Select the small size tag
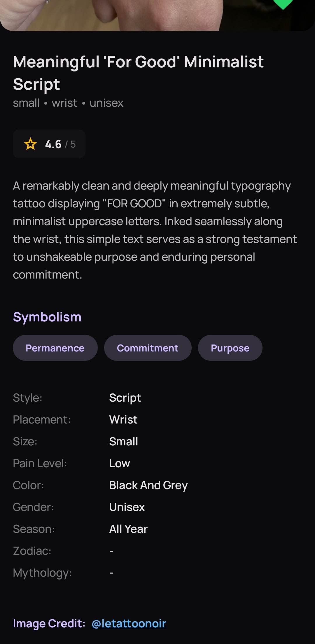 26,103
